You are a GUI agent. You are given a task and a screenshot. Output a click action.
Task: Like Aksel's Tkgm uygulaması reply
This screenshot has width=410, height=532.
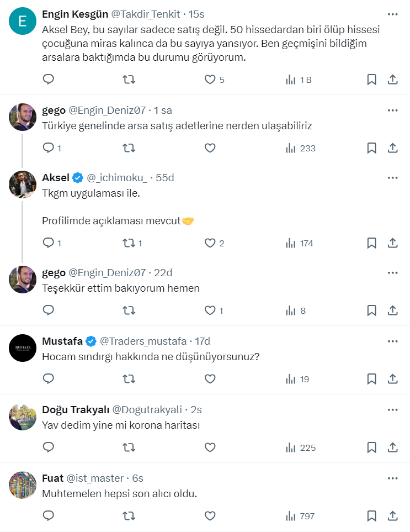(210, 243)
